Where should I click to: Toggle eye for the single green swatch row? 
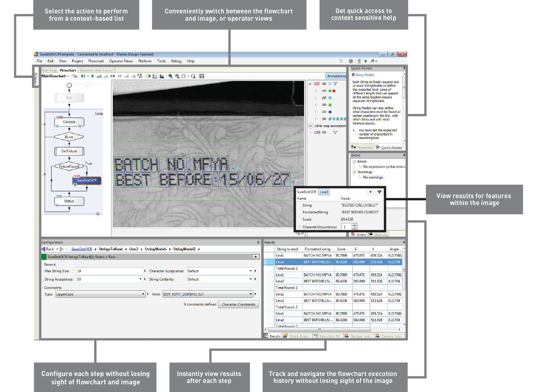pyautogui.click(x=324, y=105)
